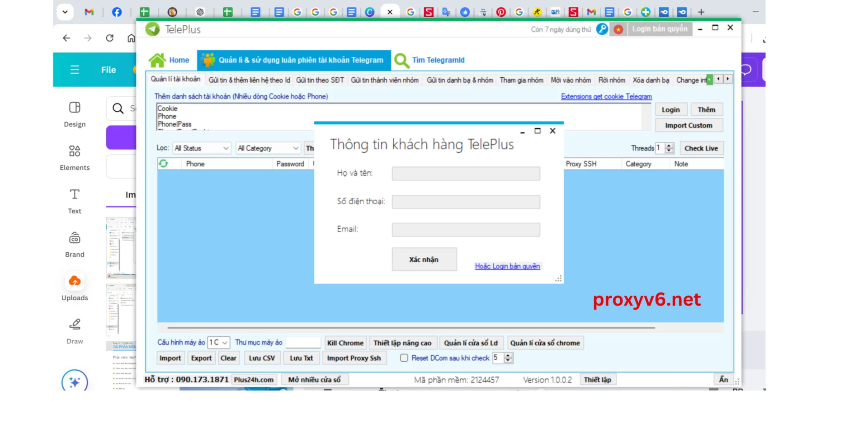Click the green refresh icon in table header

163,164
